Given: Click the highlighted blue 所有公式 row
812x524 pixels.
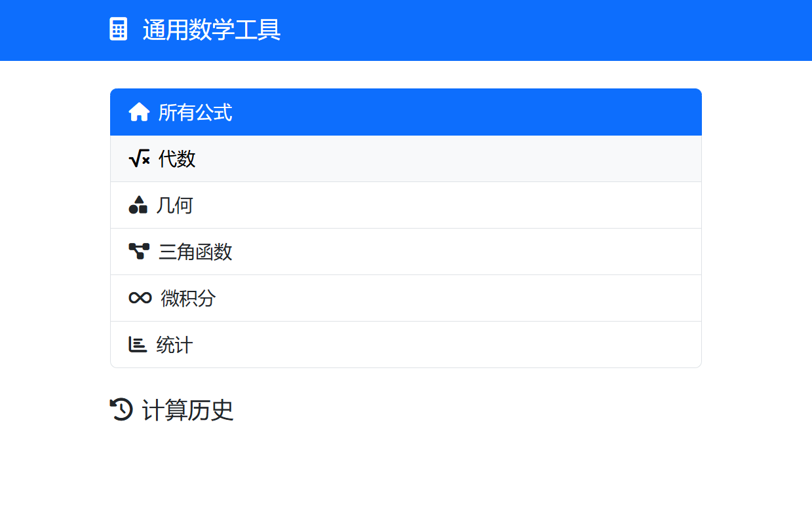Looking at the screenshot, I should point(406,111).
